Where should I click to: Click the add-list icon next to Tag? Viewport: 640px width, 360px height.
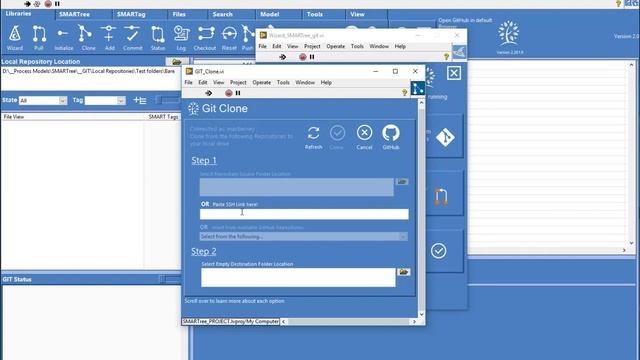point(140,100)
